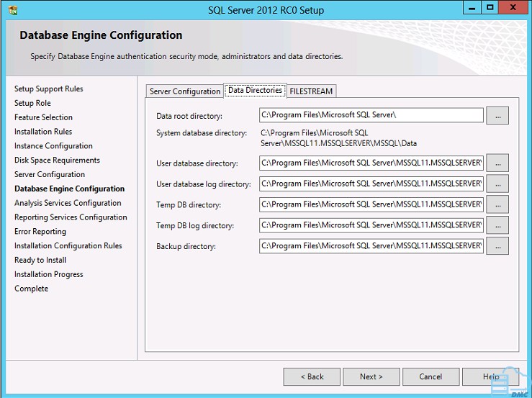Click Installation Configuration Rules step

coord(68,245)
